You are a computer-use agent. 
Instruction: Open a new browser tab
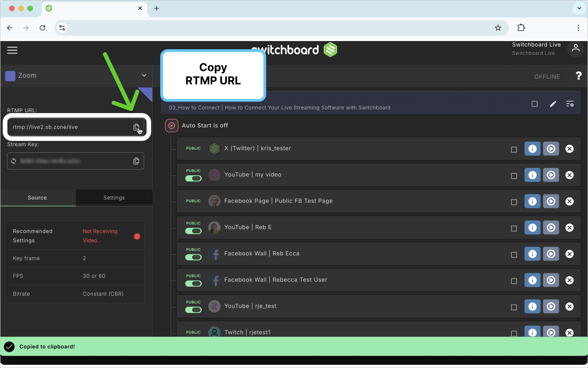point(157,8)
